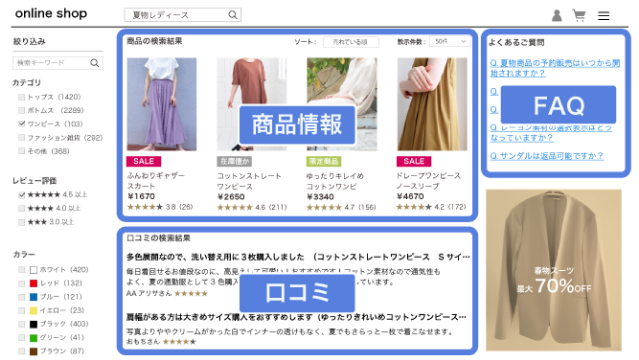Open the 50件 display count dropdown
The image size is (639, 360).
450,42
